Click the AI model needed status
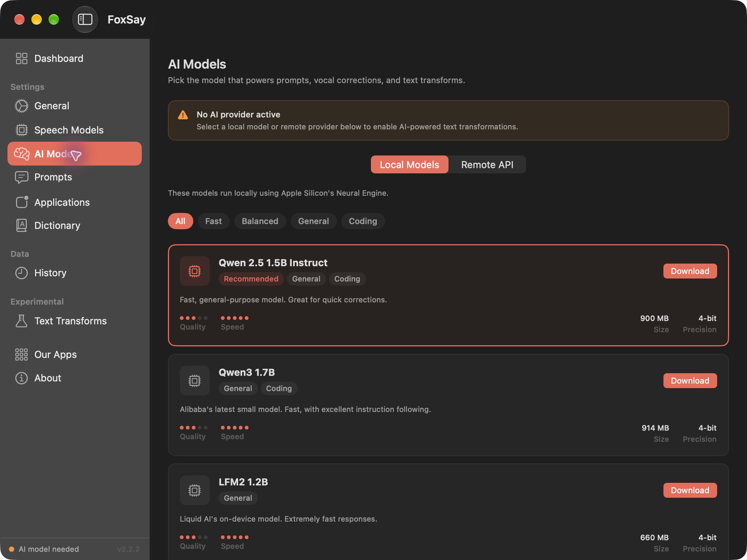 [44, 549]
